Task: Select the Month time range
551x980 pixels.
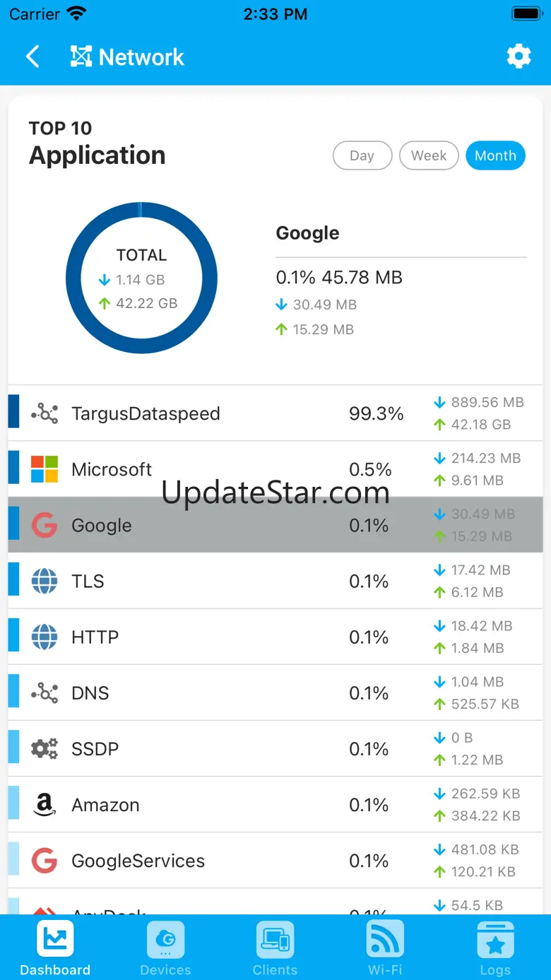Action: [x=495, y=155]
